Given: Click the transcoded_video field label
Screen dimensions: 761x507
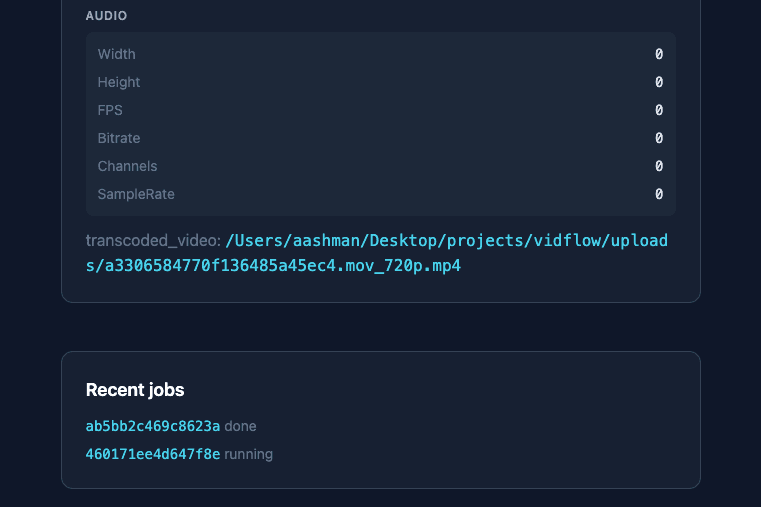Looking at the screenshot, I should pos(153,241).
